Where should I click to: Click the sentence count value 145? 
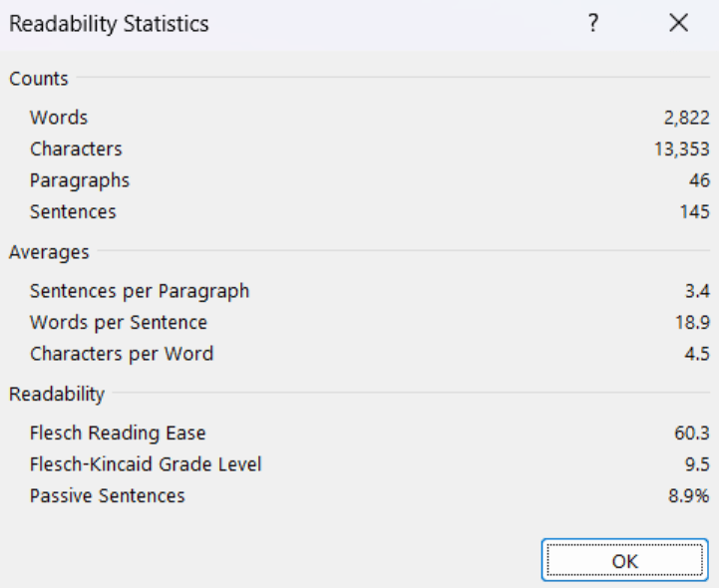coord(695,211)
